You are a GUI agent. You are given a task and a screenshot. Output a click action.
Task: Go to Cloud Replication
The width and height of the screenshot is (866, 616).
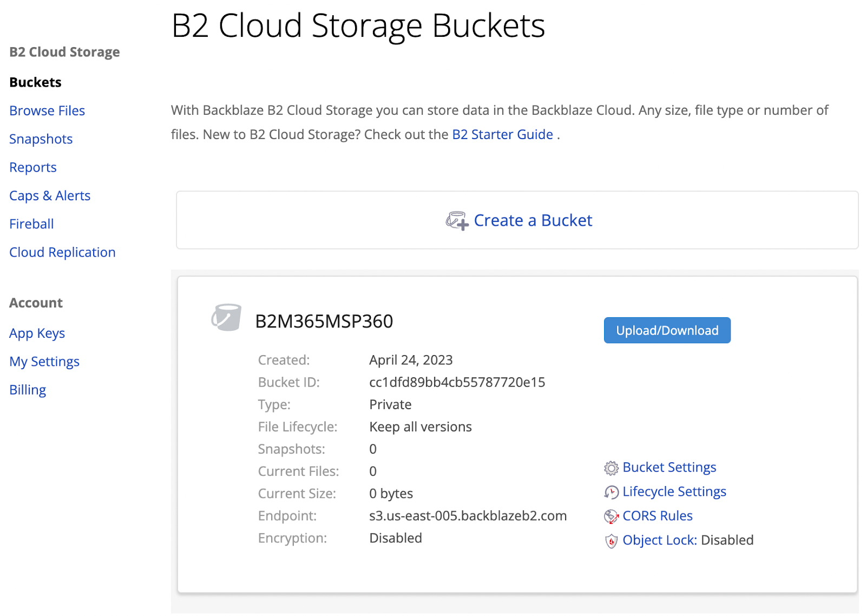(x=62, y=252)
